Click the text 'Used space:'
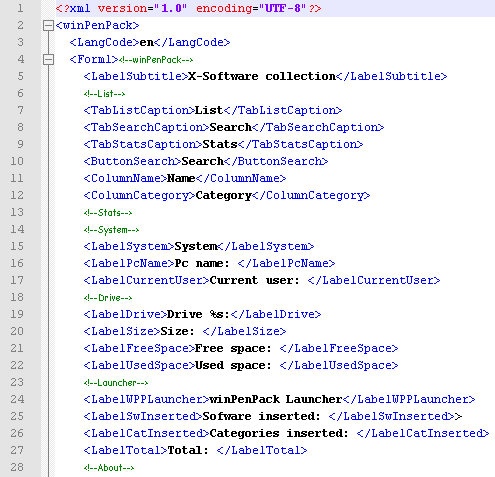The height and width of the screenshot is (477, 495). pyautogui.click(x=233, y=365)
